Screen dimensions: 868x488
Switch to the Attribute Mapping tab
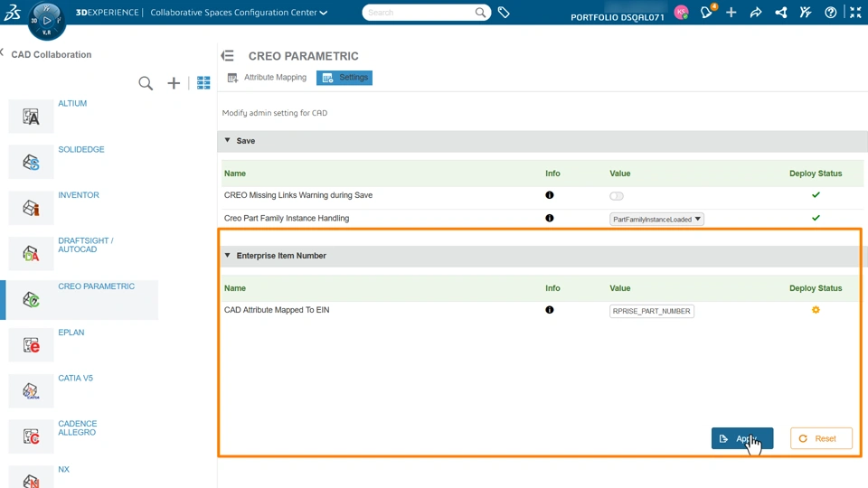(268, 78)
